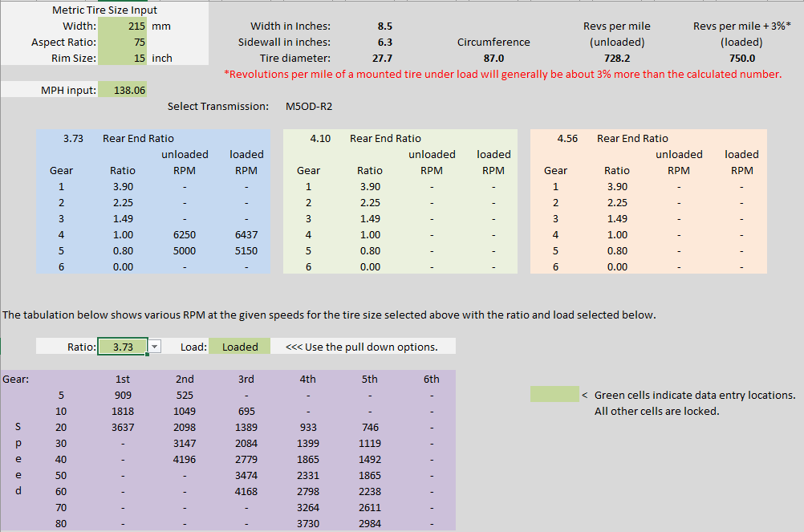Open the Ratio pull-down arrow

(155, 347)
